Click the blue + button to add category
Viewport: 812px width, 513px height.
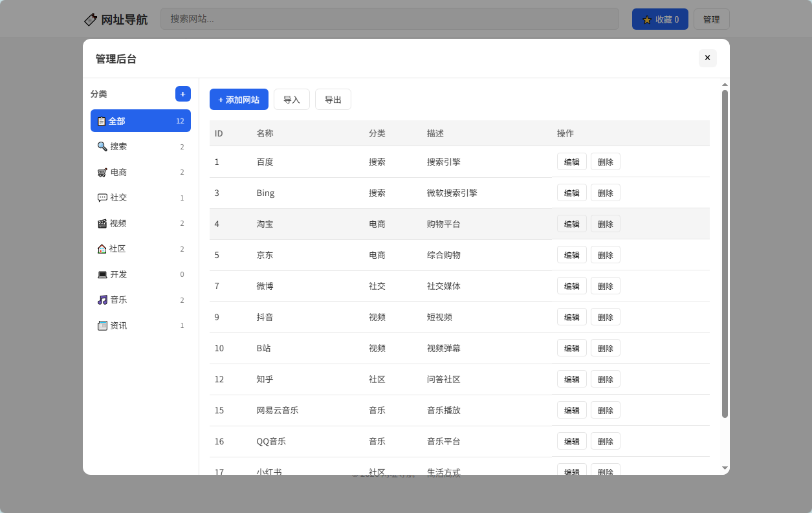click(x=182, y=94)
